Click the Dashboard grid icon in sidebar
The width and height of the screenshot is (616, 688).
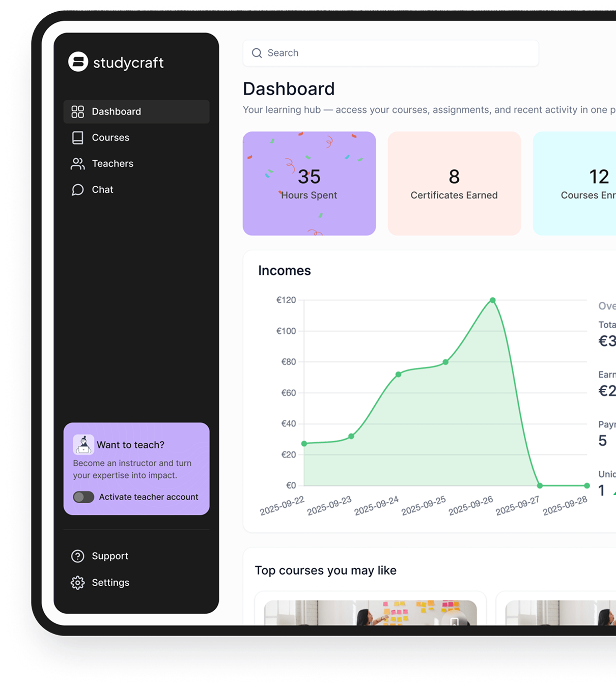77,112
